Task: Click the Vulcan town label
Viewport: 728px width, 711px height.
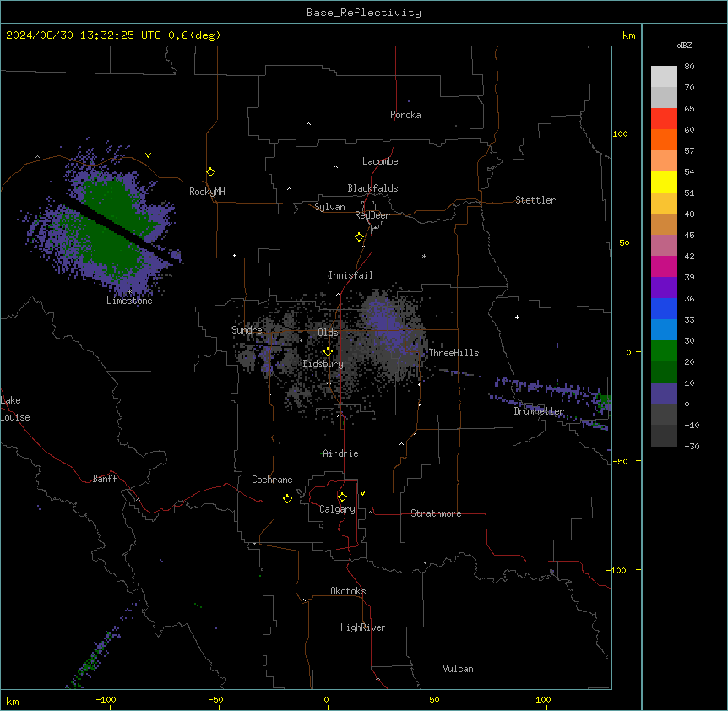Action: (x=459, y=669)
